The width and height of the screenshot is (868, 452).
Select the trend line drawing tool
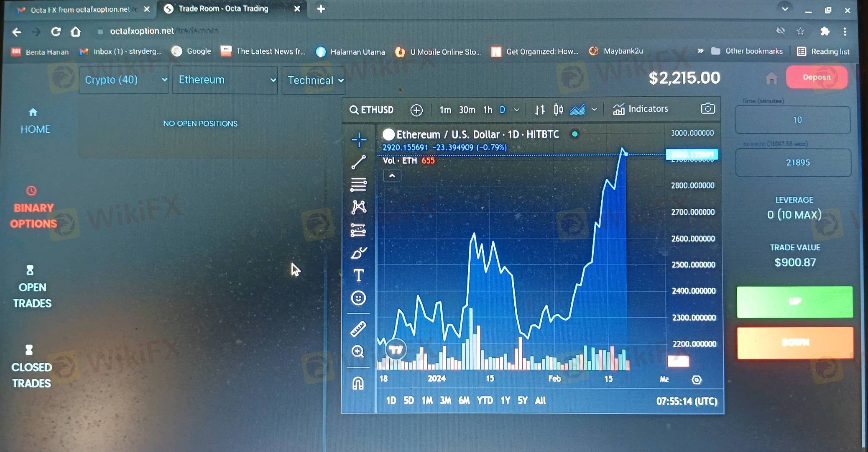click(x=359, y=162)
